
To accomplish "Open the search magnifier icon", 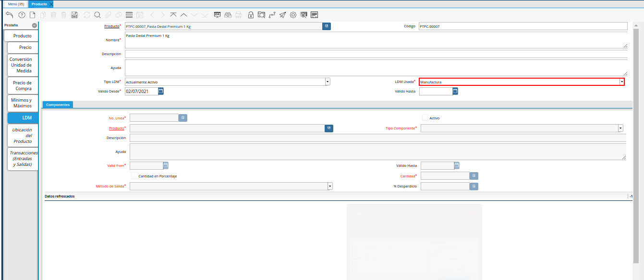I will point(97,15).
